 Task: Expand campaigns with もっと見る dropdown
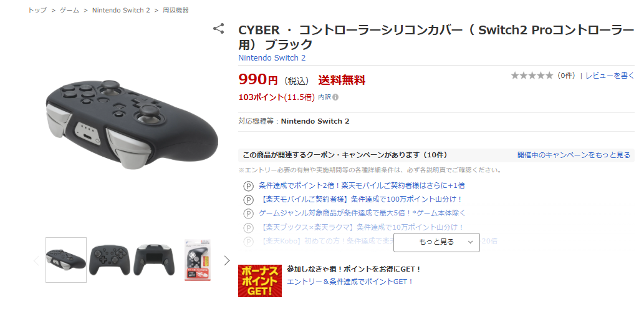[436, 242]
